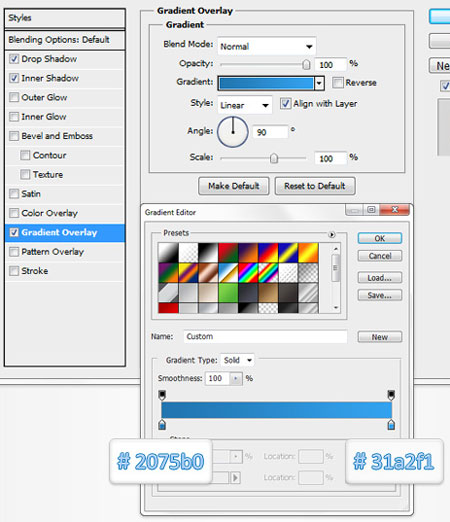
Task: Open the Style Linear dropdown
Action: pyautogui.click(x=245, y=105)
